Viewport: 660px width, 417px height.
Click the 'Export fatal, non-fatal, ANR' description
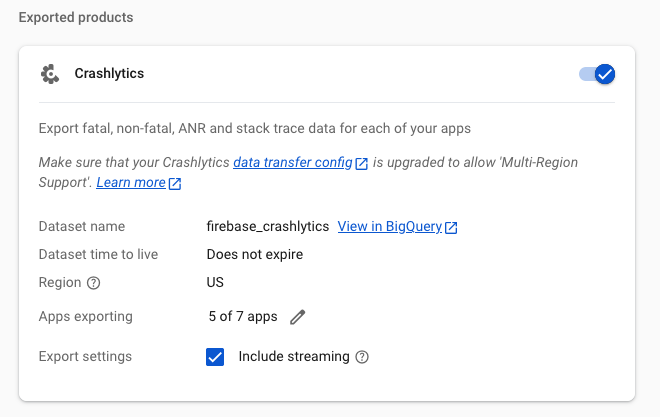(255, 128)
